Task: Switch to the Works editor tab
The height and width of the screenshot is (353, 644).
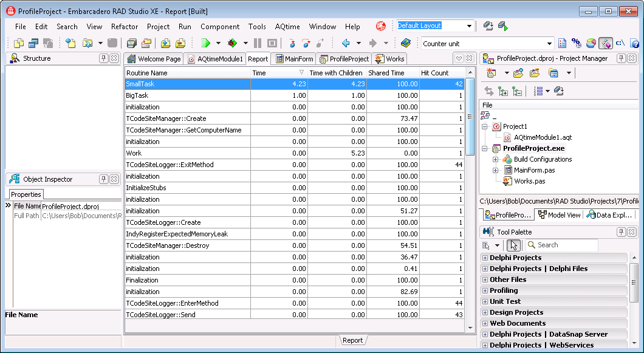Action: click(390, 59)
